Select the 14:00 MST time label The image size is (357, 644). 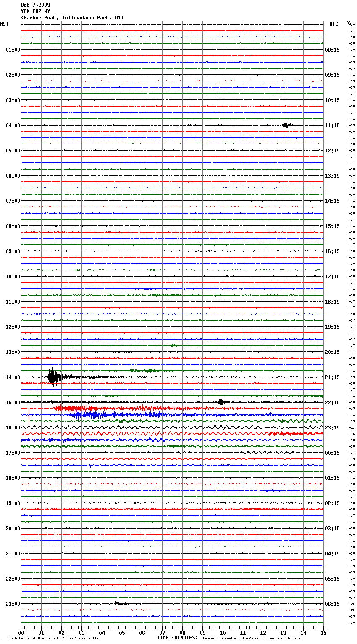pyautogui.click(x=13, y=377)
